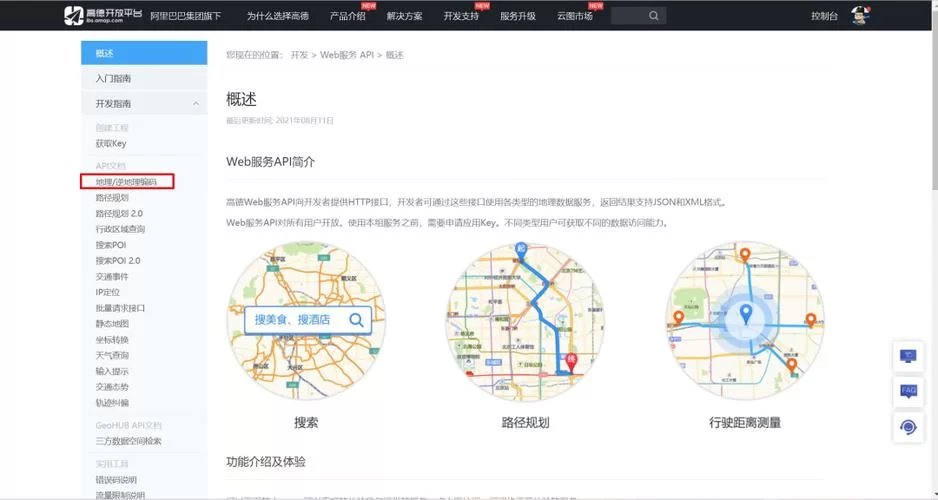
Task: Click the 概述 page heading
Action: pyautogui.click(x=242, y=99)
